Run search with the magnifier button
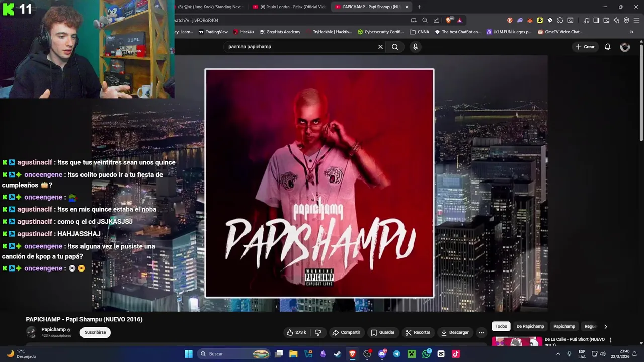Screen dimensions: 644x362 pos(395,47)
